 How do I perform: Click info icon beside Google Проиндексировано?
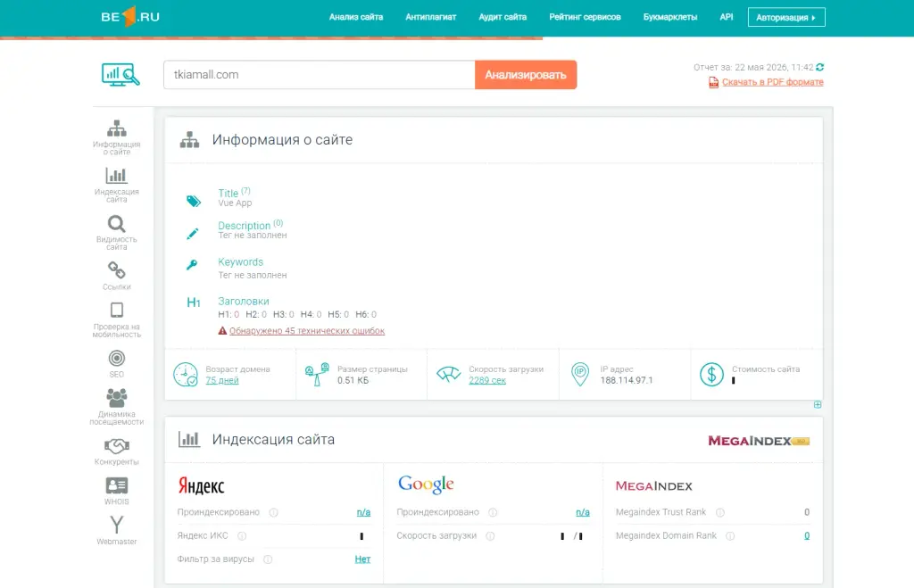pyautogui.click(x=493, y=512)
